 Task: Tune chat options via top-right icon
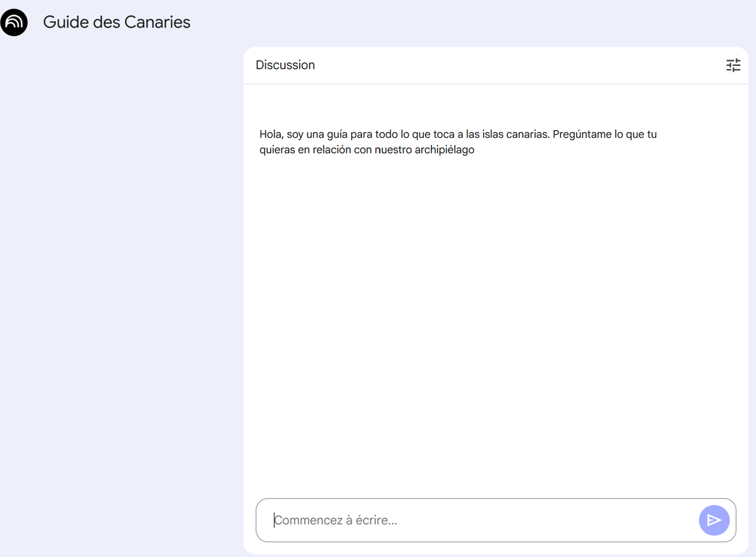click(x=733, y=65)
